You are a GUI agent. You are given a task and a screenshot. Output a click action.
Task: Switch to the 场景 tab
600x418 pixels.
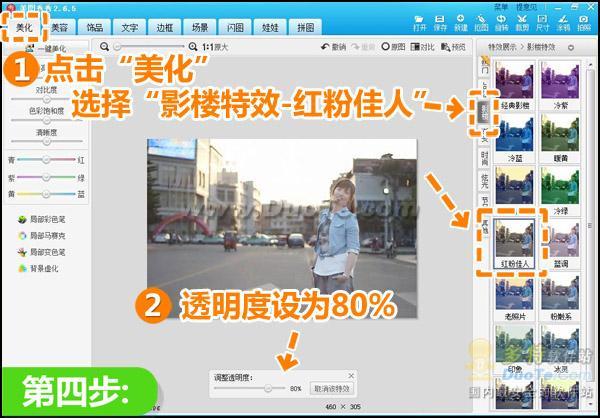[x=200, y=28]
